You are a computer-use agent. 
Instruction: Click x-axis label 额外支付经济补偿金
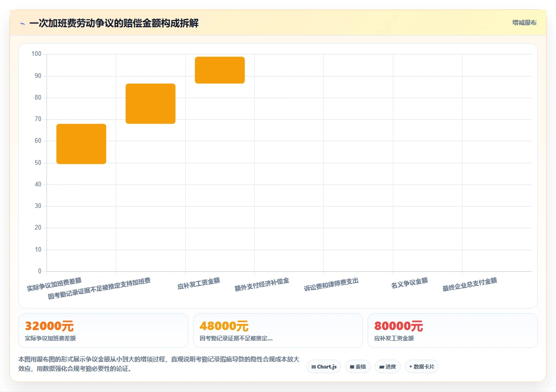point(262,284)
